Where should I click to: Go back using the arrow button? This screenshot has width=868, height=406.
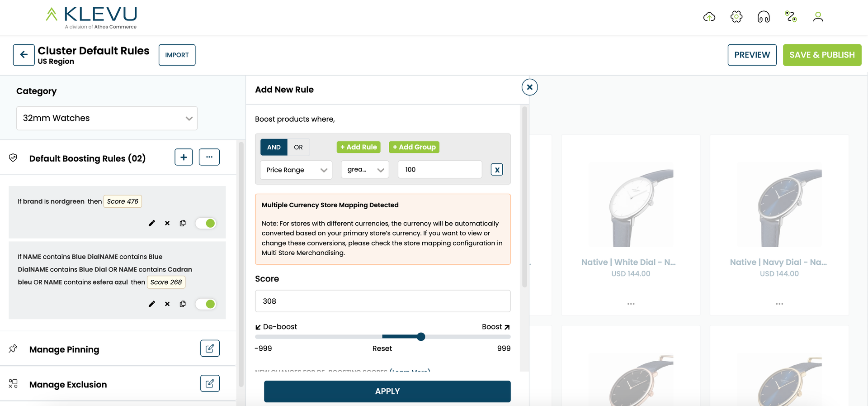24,55
